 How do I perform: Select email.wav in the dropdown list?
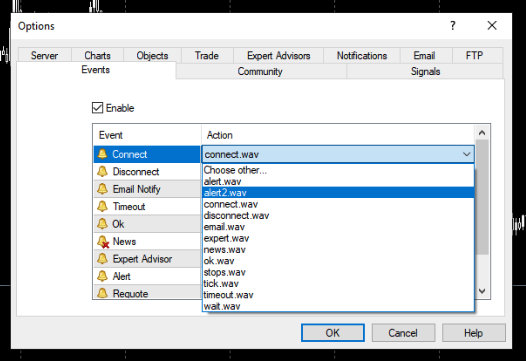(x=338, y=227)
